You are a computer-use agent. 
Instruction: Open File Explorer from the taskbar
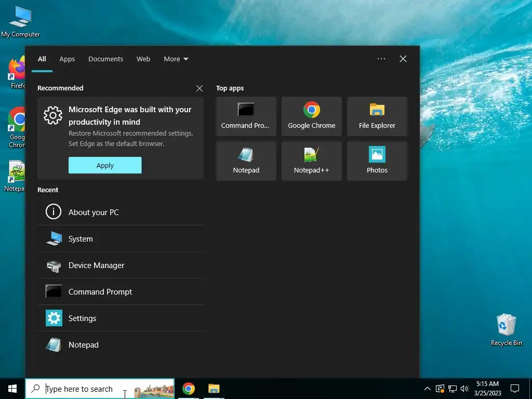click(214, 389)
